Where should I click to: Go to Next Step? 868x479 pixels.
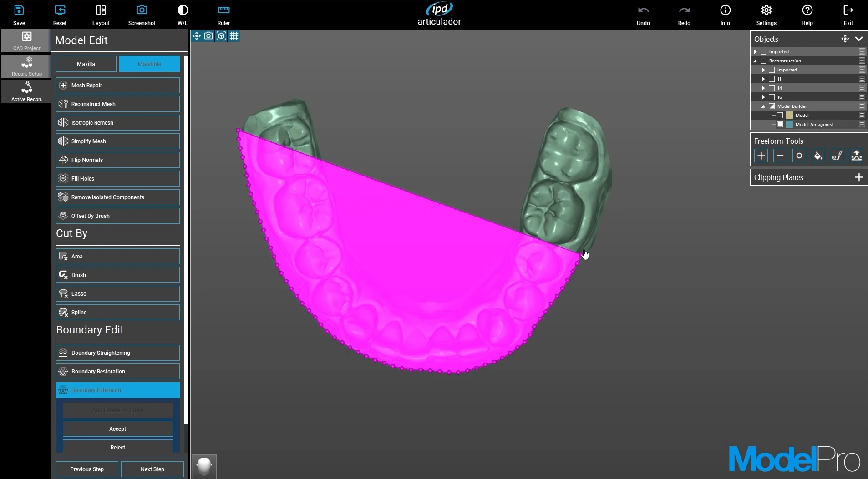(x=152, y=469)
